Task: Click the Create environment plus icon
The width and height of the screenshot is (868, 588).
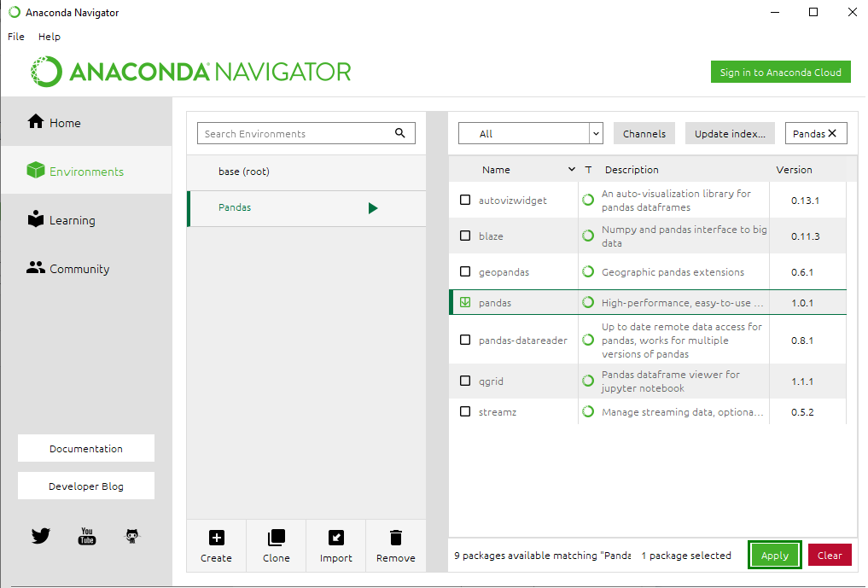Action: [x=216, y=539]
